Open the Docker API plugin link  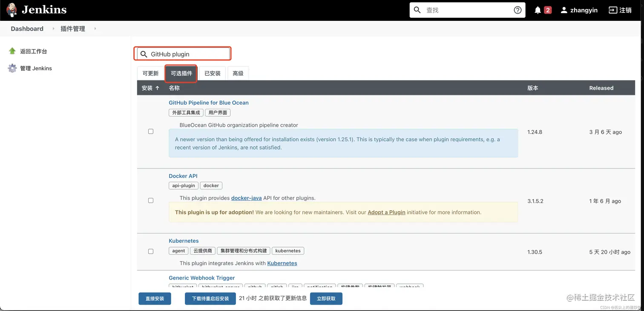click(x=183, y=176)
